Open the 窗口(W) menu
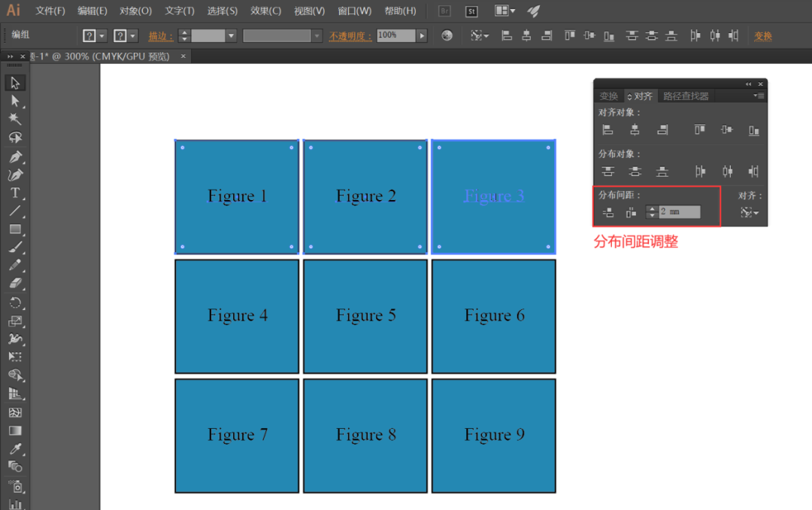The image size is (812, 510). tap(355, 11)
